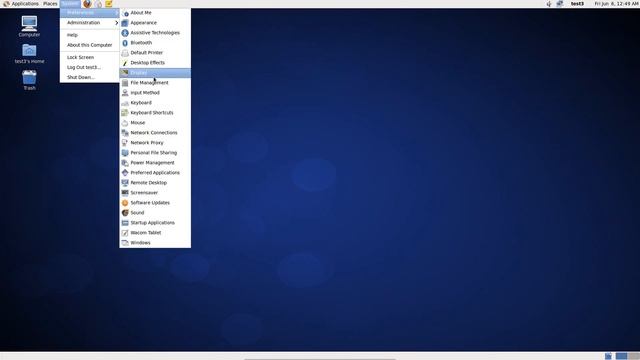
Task: Select Lock Screen from the System menu
Action: tap(90, 57)
